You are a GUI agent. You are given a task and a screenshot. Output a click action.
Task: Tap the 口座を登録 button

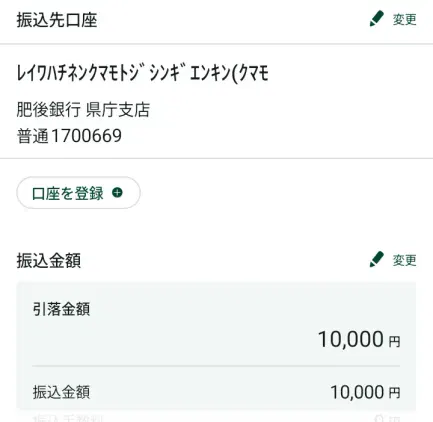78,193
